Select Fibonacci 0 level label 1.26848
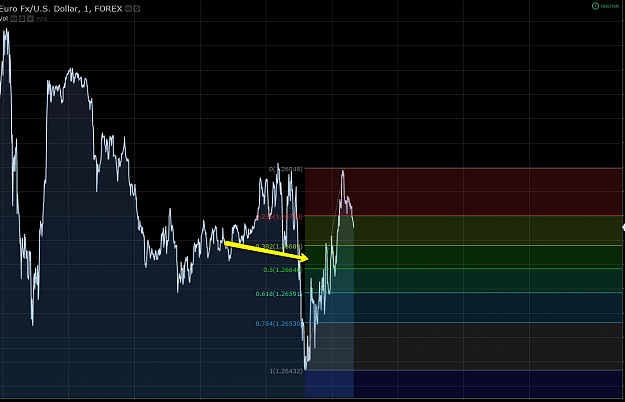Screen dimensions: 625x402 286,169
